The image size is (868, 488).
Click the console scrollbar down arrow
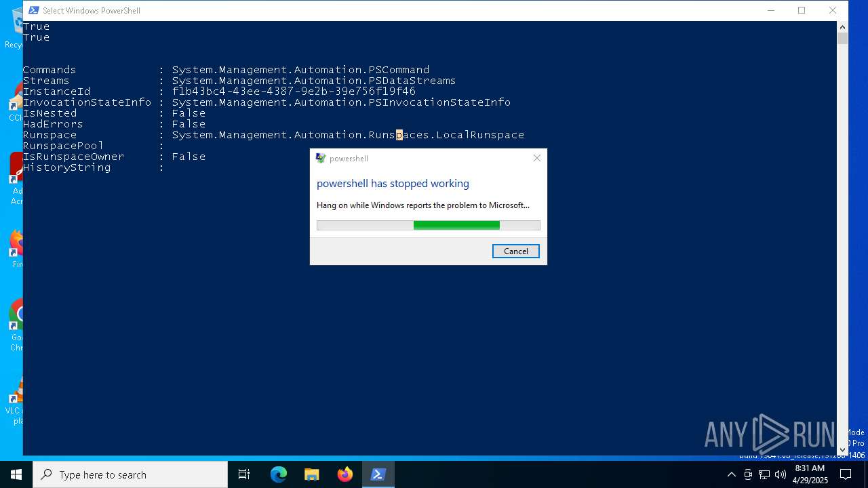tap(842, 449)
